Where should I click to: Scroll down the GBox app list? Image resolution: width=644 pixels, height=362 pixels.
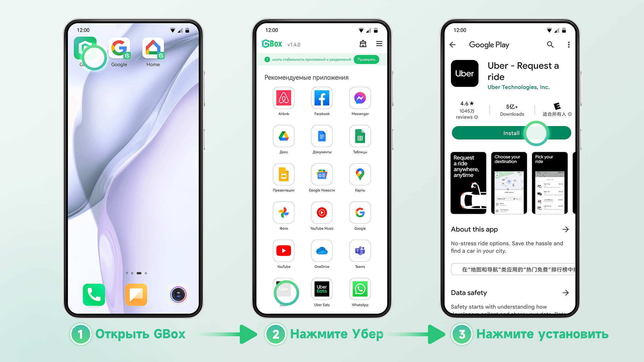(322, 199)
